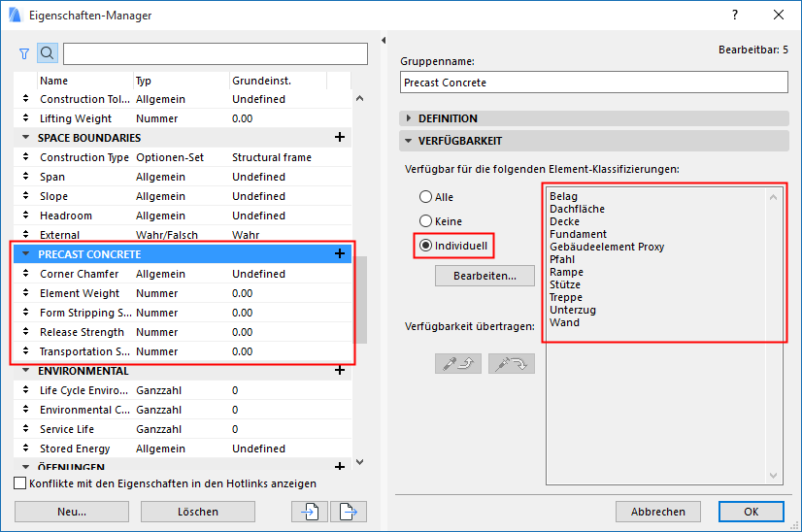
Task: Select Form Stripping S... property row
Action: point(183,313)
